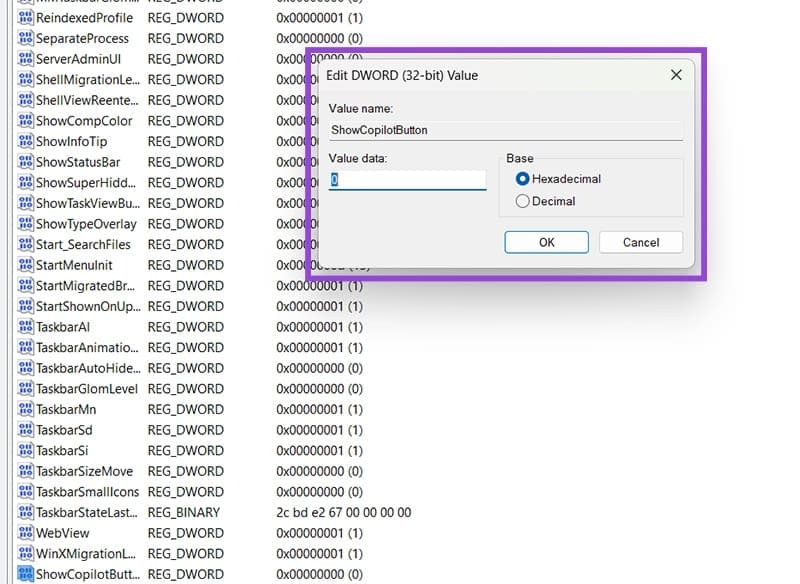The image size is (800, 584).
Task: Click the TaskbarStateLastRun binary value icon
Action: pyautogui.click(x=26, y=512)
